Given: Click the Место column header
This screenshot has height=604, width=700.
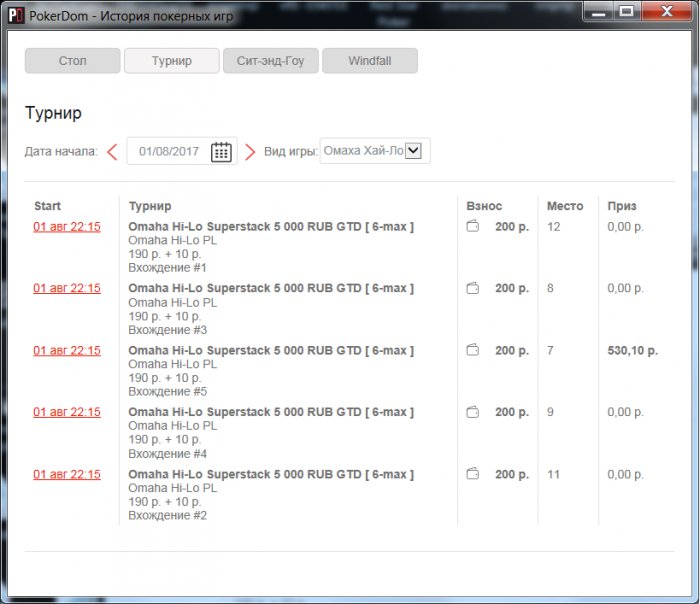Looking at the screenshot, I should coord(565,206).
